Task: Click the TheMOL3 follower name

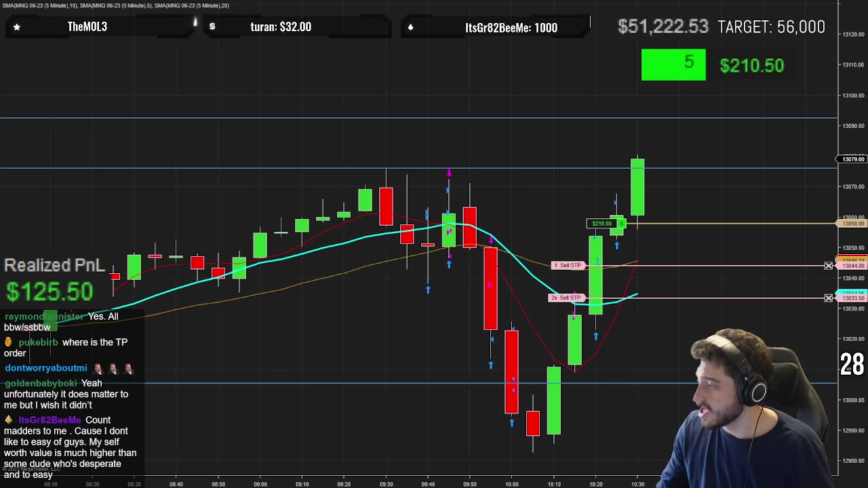Action: click(87, 26)
